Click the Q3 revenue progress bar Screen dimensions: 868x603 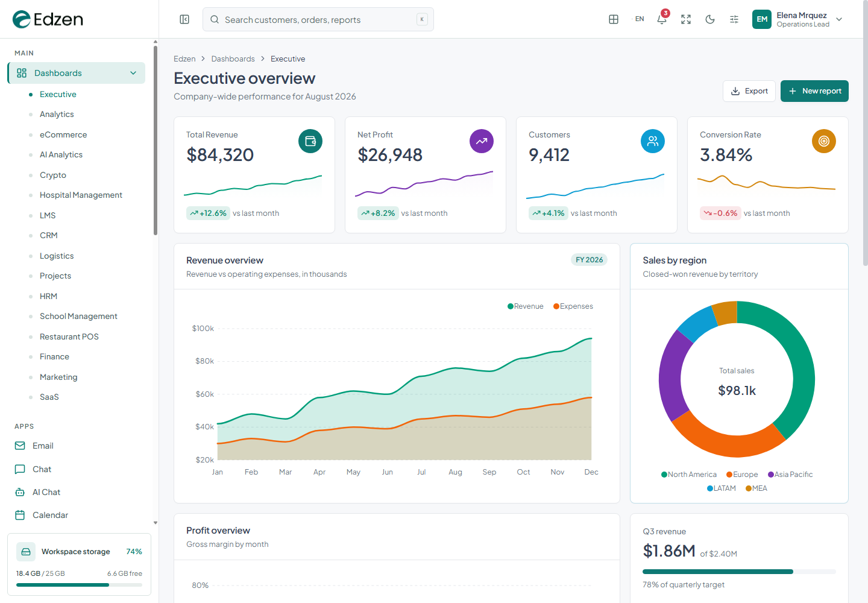(739, 572)
